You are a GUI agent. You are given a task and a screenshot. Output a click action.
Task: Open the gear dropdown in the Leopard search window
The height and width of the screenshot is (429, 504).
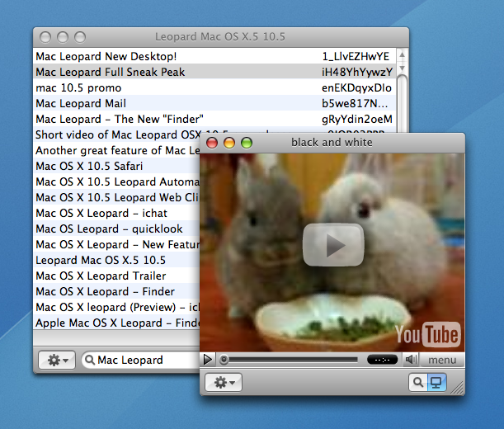(x=57, y=360)
